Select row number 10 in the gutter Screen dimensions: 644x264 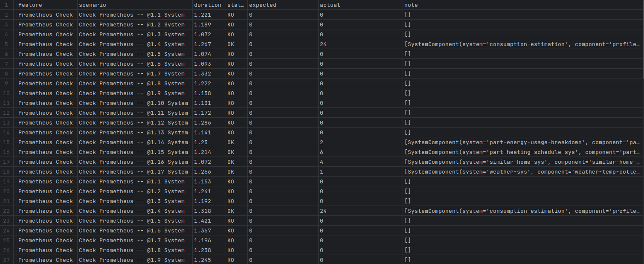point(6,93)
